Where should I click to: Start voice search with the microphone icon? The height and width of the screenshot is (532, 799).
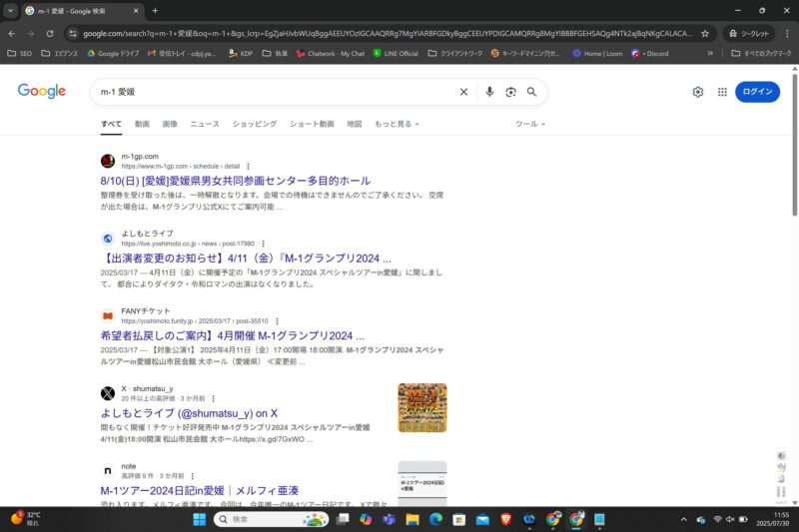pos(489,92)
